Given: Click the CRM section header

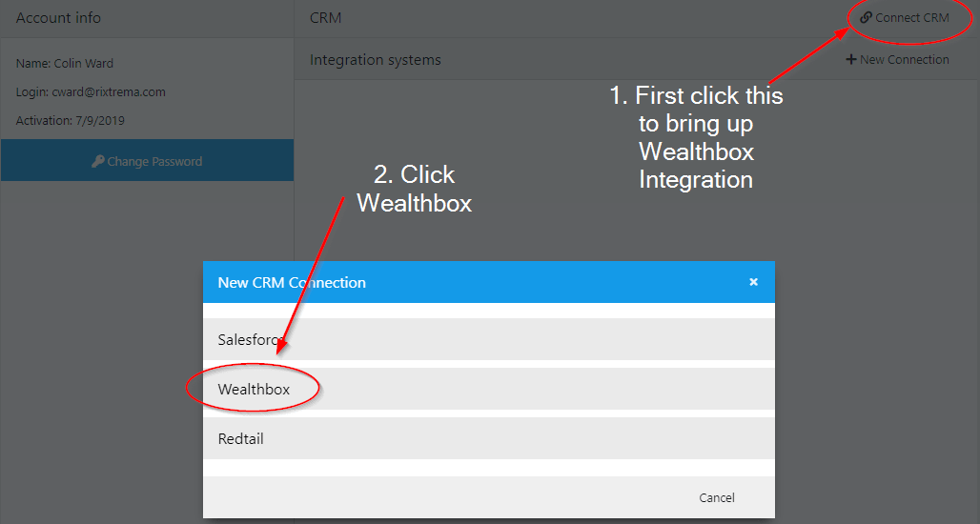Looking at the screenshot, I should pos(326,18).
